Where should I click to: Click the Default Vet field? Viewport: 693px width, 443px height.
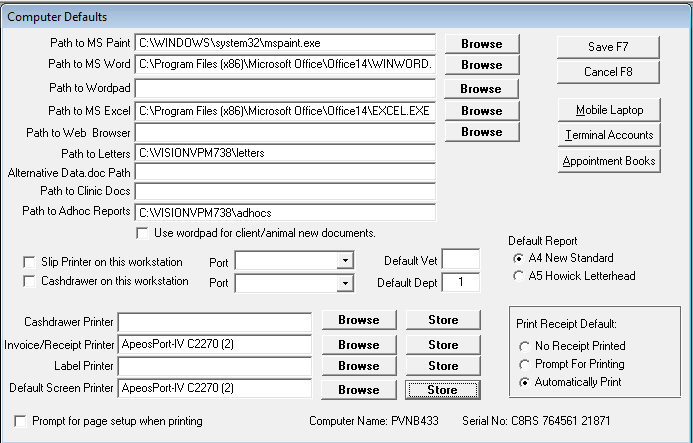(x=461, y=259)
